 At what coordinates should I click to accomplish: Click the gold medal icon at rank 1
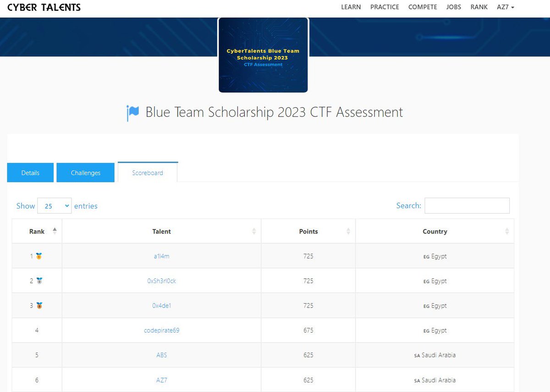pos(39,256)
